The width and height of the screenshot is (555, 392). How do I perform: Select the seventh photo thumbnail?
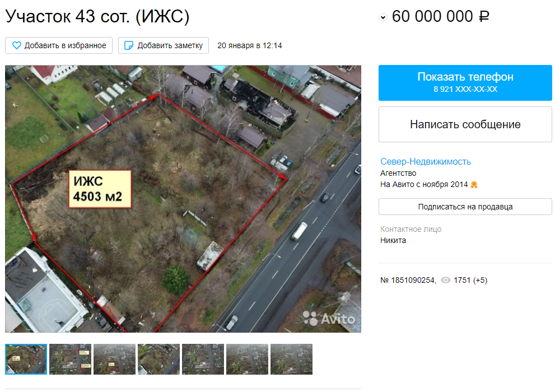coord(291,359)
